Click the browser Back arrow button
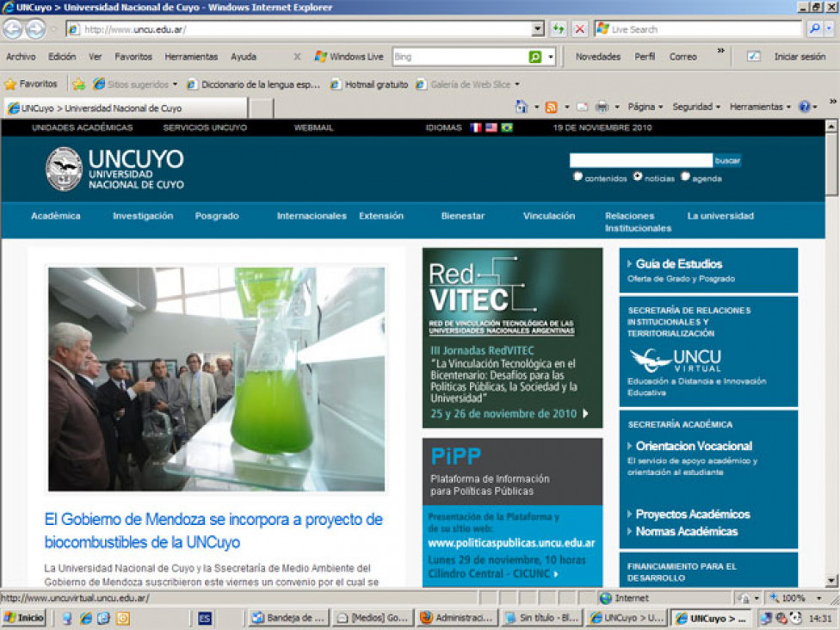 tap(13, 29)
